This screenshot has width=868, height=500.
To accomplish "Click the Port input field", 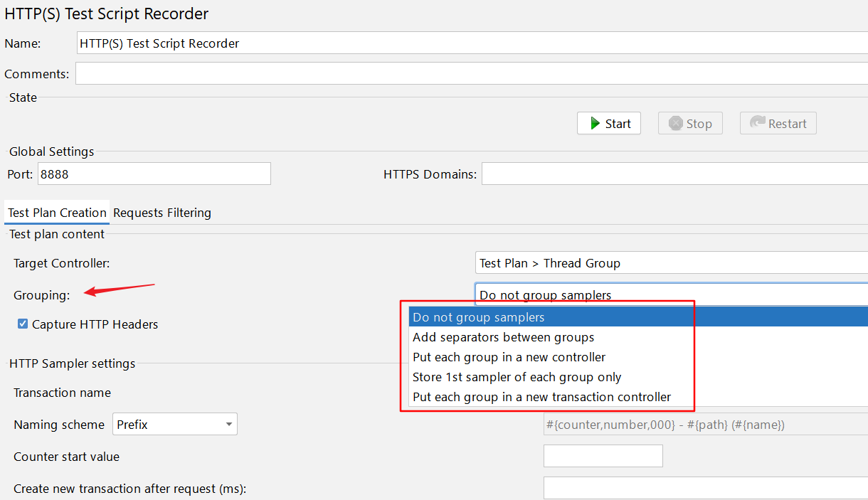I will coord(154,174).
